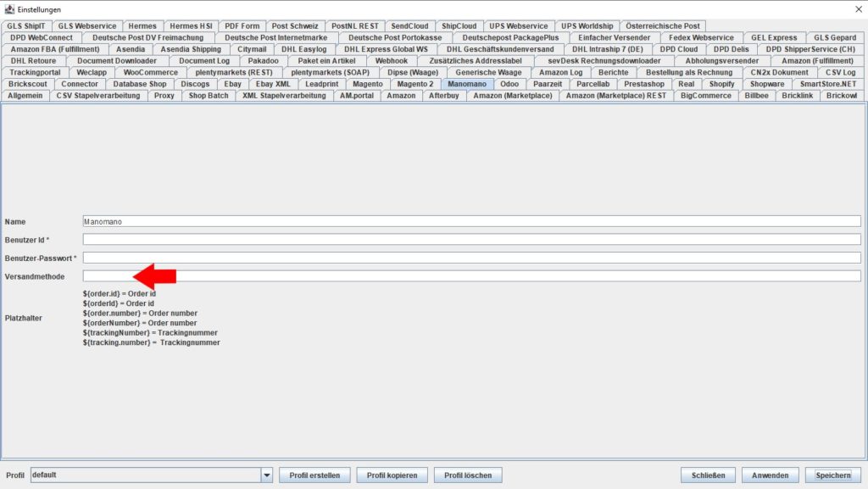Viewport: 868px width, 489px height.
Task: Switch to the Allgemein tab
Action: [x=25, y=96]
